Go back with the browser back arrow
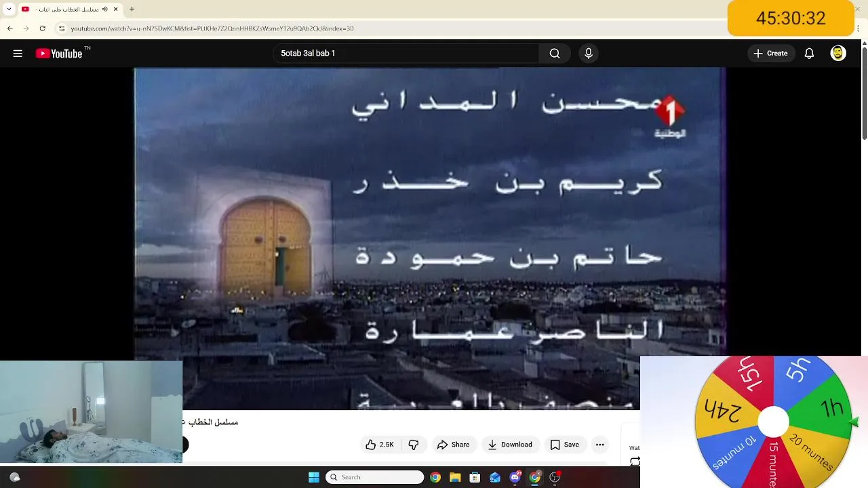868x488 pixels. point(9,28)
